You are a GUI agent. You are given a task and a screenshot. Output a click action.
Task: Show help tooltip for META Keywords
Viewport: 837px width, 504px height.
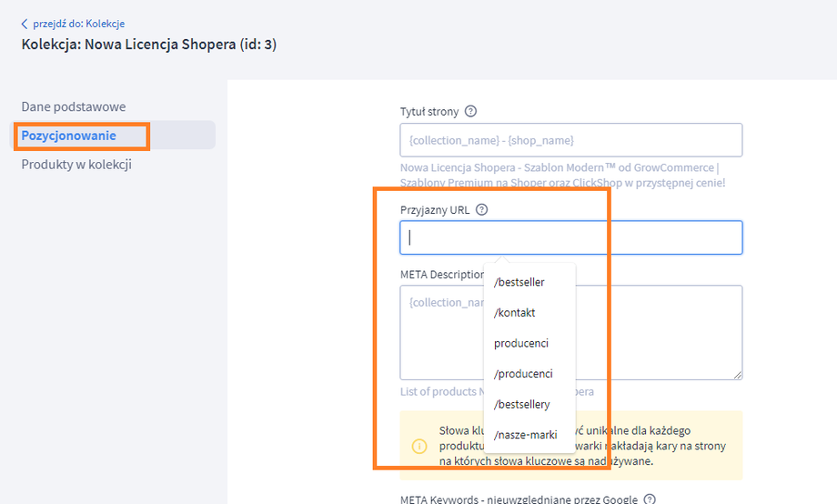649,499
